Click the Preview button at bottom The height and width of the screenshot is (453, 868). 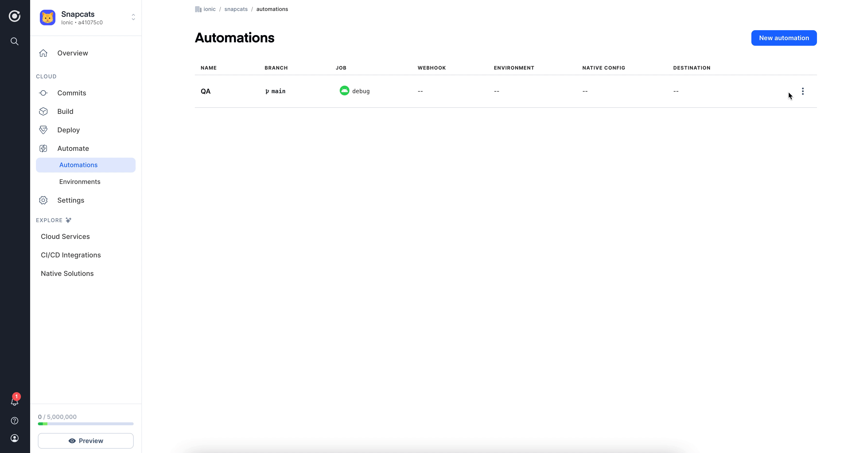pyautogui.click(x=86, y=440)
